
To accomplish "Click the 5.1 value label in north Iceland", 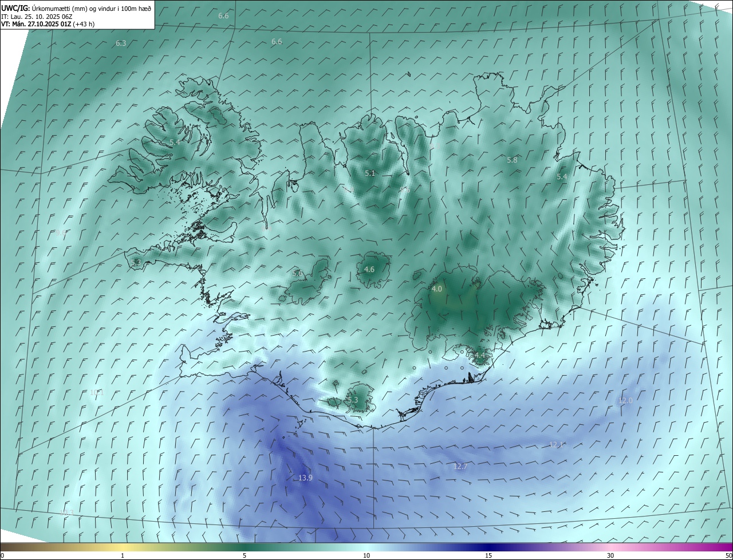I will click(x=370, y=173).
